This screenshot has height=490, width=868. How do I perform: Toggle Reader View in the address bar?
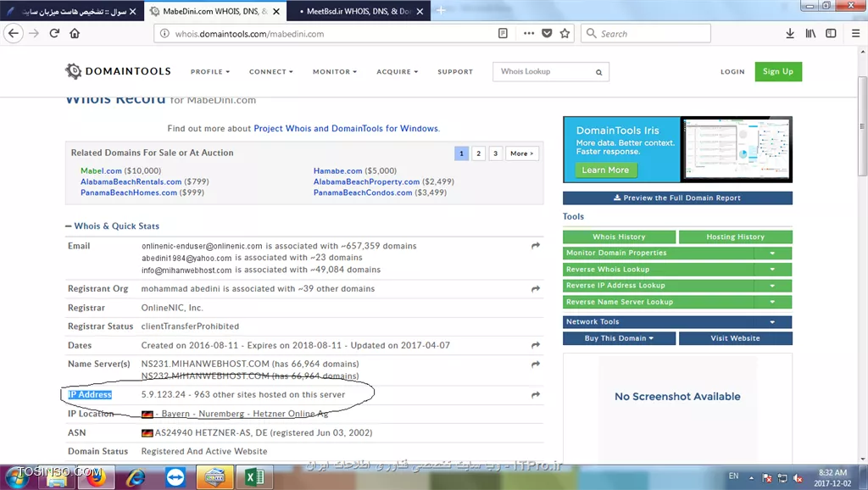coord(503,33)
